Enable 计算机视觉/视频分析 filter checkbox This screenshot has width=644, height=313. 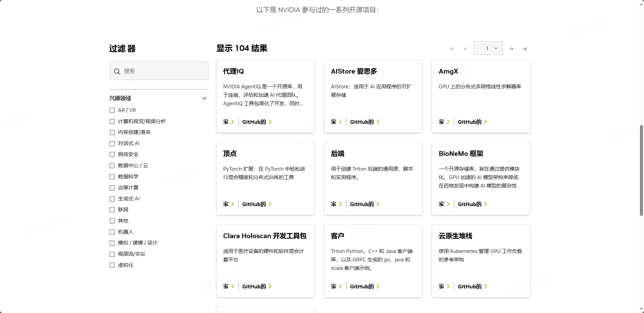click(x=112, y=121)
